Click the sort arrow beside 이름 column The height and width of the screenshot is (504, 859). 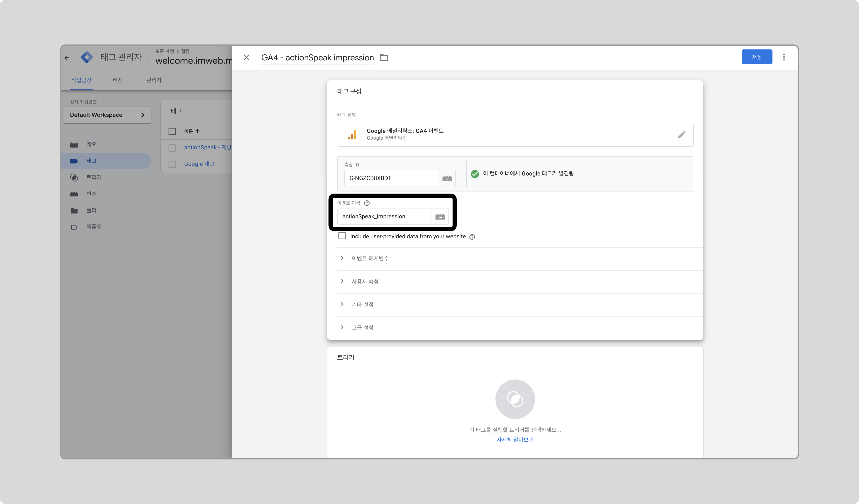[x=198, y=131]
